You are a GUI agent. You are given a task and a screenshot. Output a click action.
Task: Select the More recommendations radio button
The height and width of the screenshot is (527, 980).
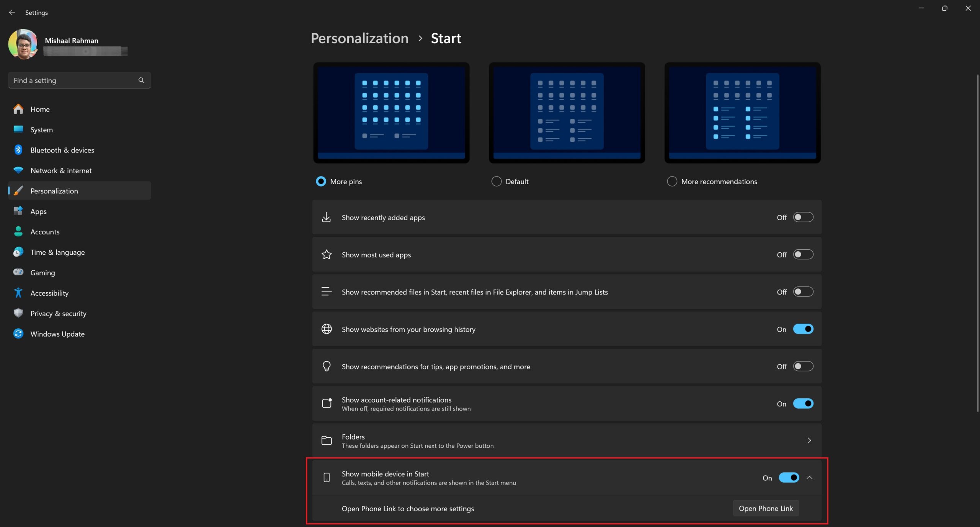[x=672, y=182]
